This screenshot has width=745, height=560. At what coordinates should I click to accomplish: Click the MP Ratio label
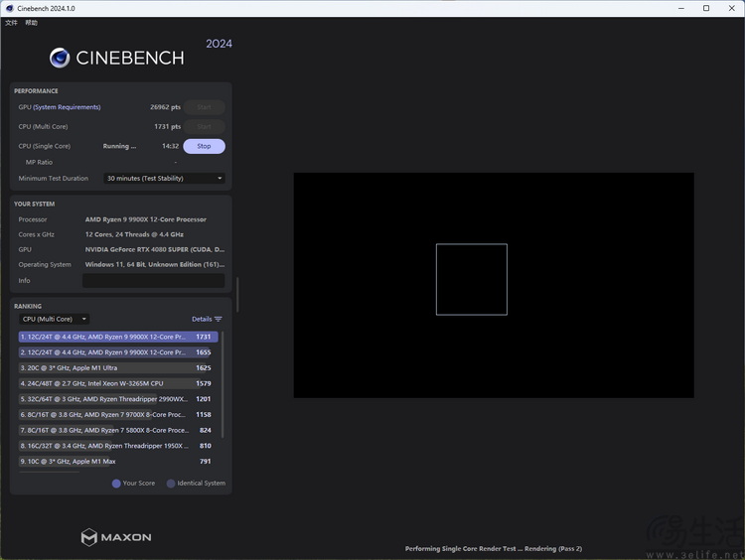click(39, 163)
